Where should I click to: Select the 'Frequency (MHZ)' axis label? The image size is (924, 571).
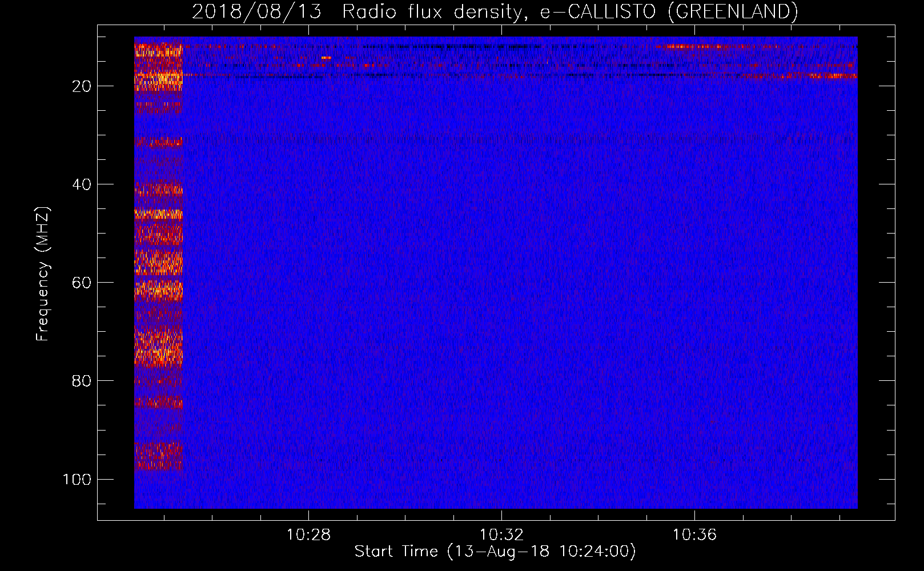[x=43, y=274]
